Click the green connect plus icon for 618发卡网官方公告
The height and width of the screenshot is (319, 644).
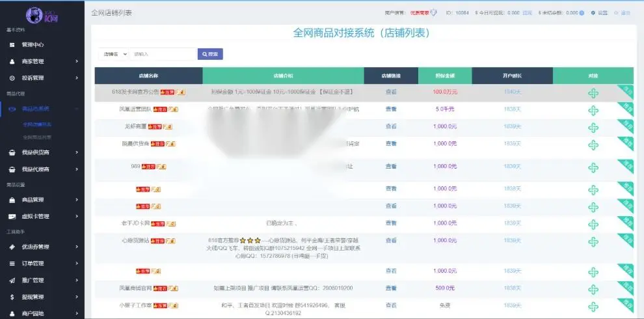tap(593, 93)
